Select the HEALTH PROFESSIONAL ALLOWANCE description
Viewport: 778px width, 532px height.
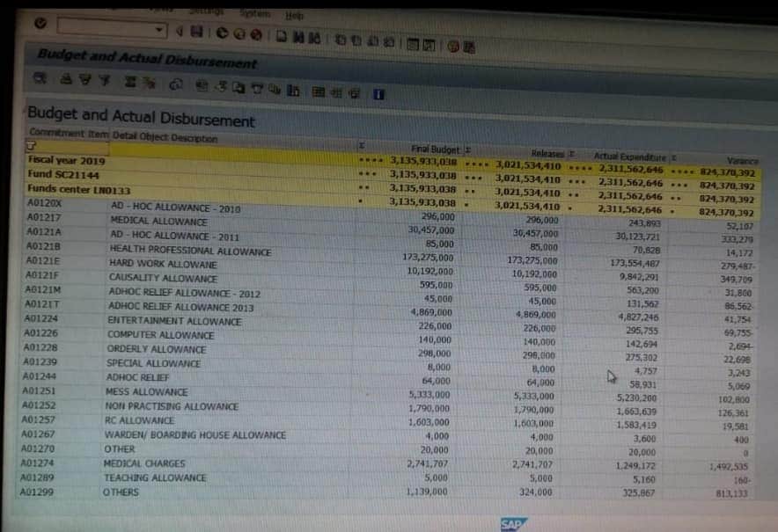190,251
